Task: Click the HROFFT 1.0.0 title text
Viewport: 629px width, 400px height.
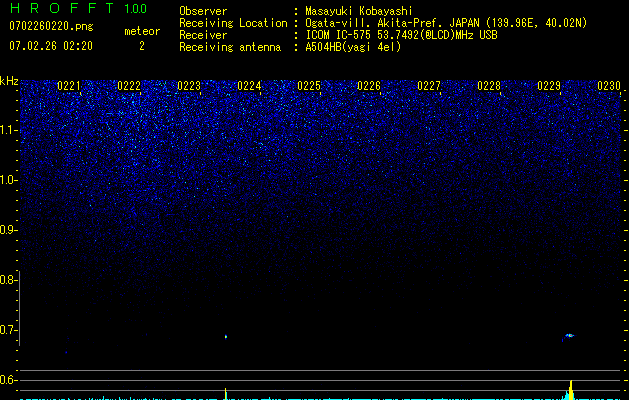Action: pyautogui.click(x=78, y=8)
